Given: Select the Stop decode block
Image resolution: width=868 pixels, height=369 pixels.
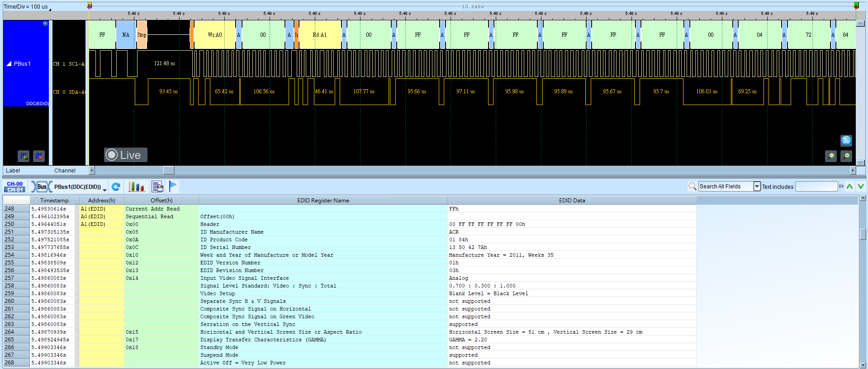Looking at the screenshot, I should click(x=142, y=35).
